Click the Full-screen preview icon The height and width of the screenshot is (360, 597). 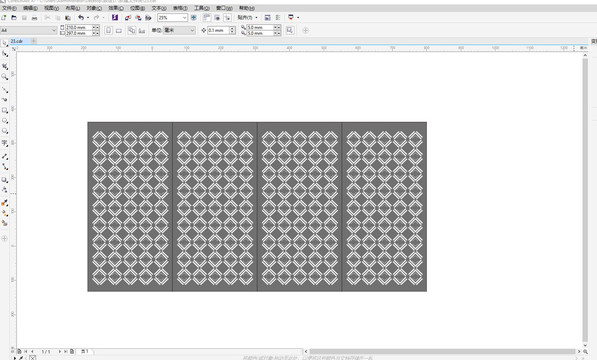[193, 18]
